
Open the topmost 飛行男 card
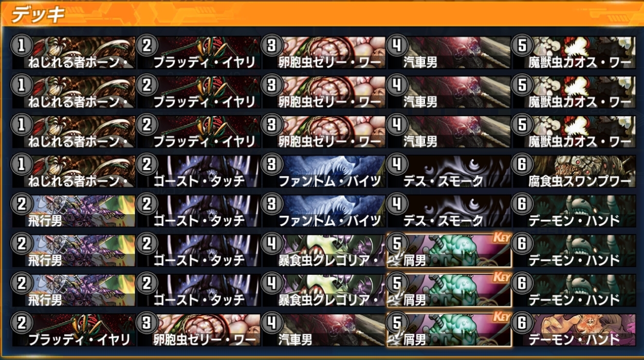(x=72, y=211)
